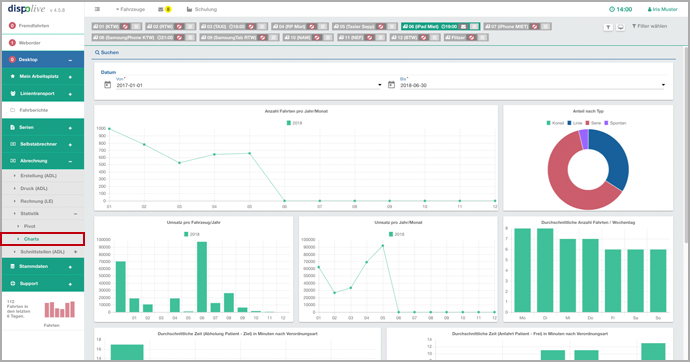The width and height of the screenshot is (690, 362).
Task: Toggle Spontan legend swatch in donut chart
Action: pyautogui.click(x=606, y=123)
